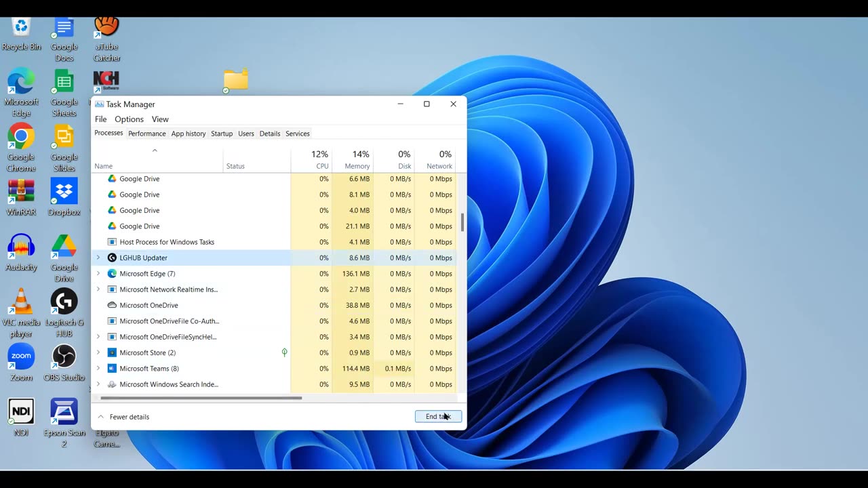Click the 114.4 MB memory value
This screenshot has width=868, height=488.
pyautogui.click(x=356, y=369)
